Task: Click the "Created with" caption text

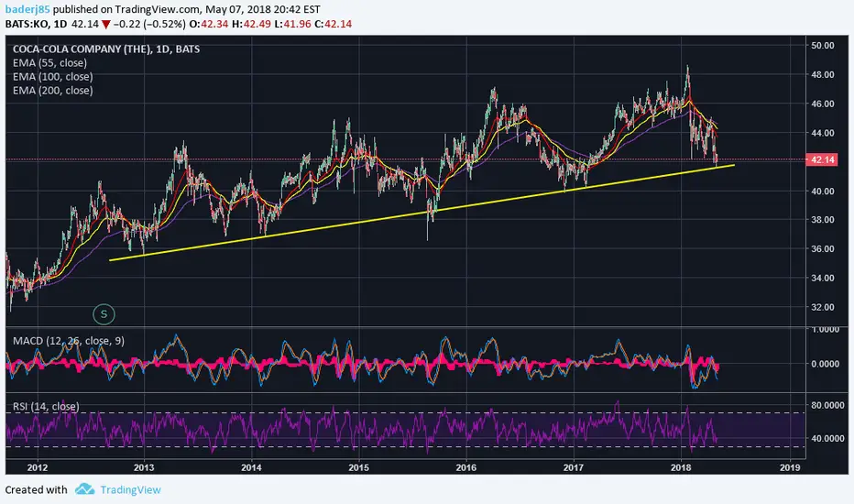Action: [x=36, y=490]
